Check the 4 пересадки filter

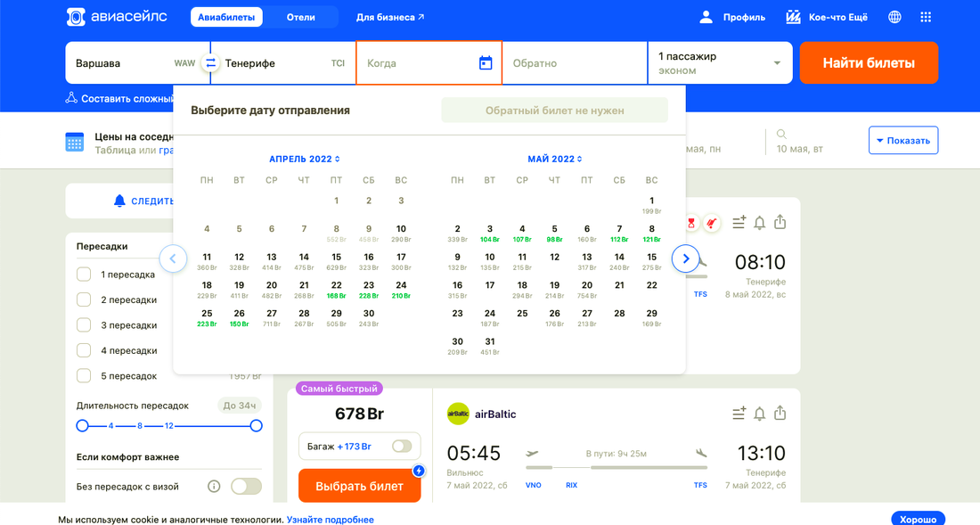(x=84, y=350)
